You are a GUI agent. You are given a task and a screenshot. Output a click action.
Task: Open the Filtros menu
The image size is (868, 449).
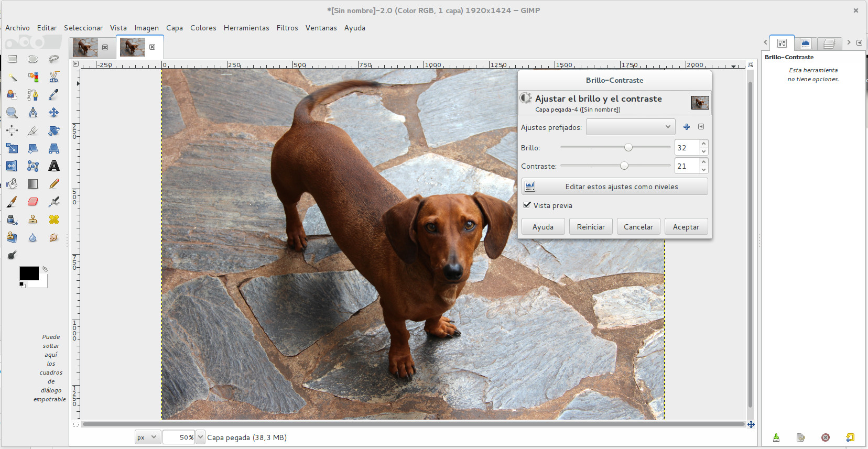click(287, 28)
